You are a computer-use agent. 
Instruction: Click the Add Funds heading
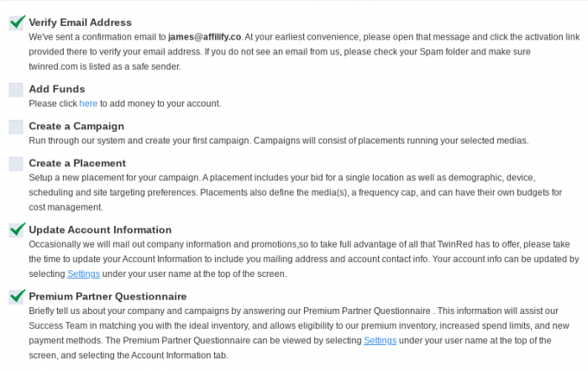coord(56,89)
